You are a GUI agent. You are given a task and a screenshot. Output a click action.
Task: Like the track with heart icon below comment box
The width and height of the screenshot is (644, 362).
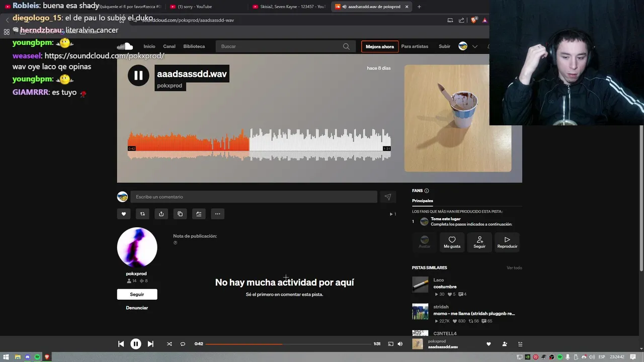[x=124, y=214]
